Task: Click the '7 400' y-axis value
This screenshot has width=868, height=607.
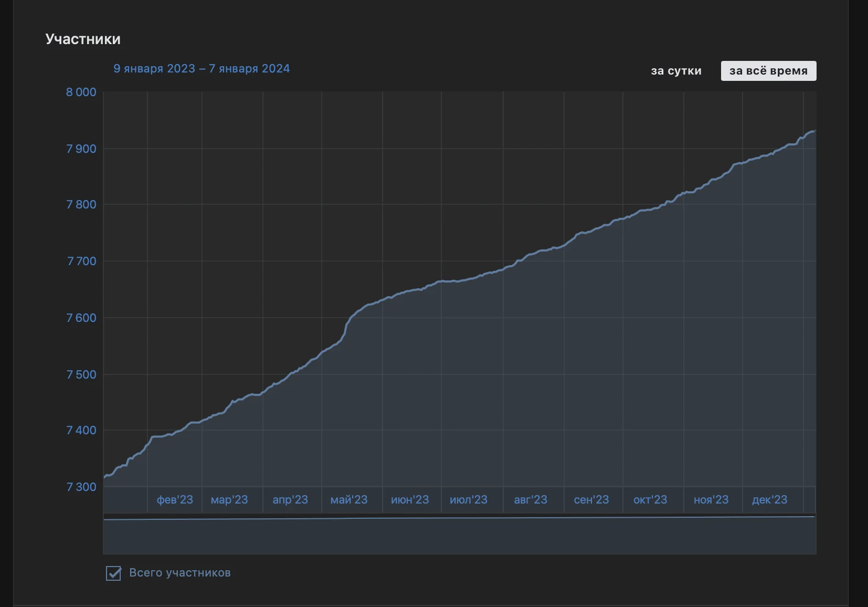Action: click(x=81, y=431)
